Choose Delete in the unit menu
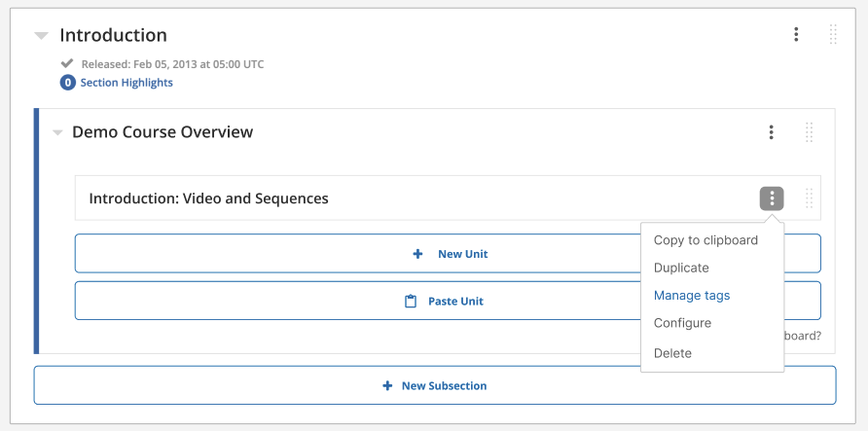This screenshot has width=868, height=431. click(x=672, y=353)
